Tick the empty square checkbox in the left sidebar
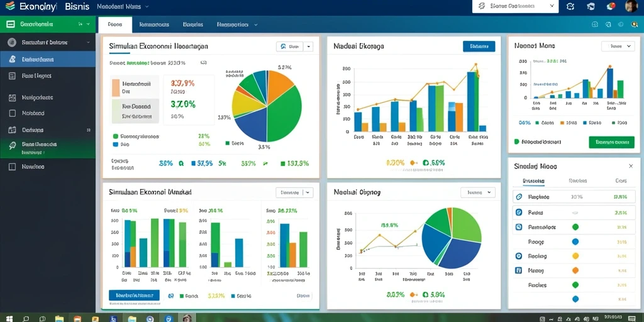 (13, 113)
